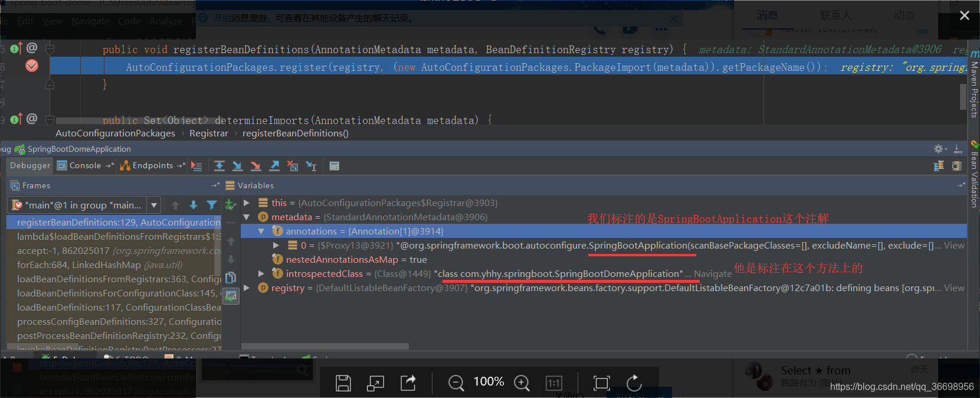Select frame 'lambda$loadBeanDefinitionsFromRegistrars$1'
The image size is (980, 398).
114,236
